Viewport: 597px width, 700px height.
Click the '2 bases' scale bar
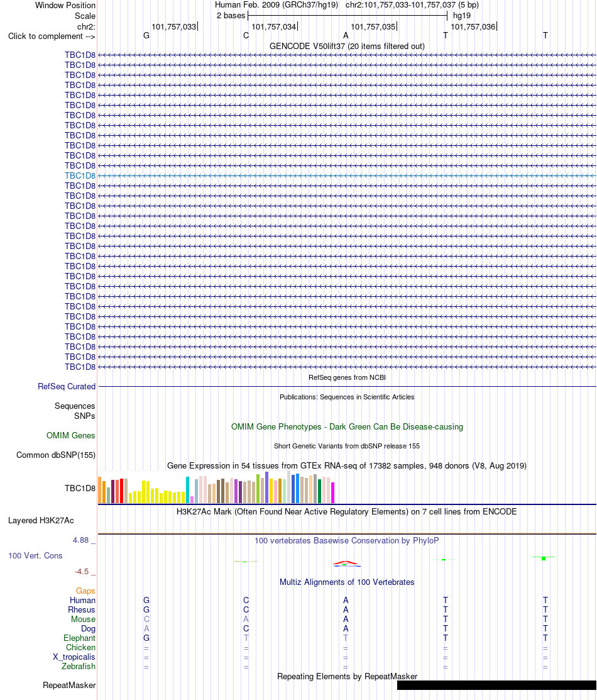(x=347, y=16)
